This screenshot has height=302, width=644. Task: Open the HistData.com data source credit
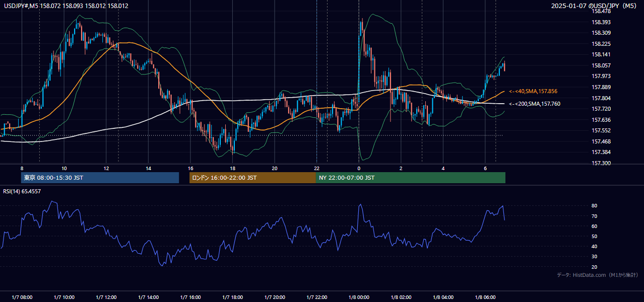597,275
